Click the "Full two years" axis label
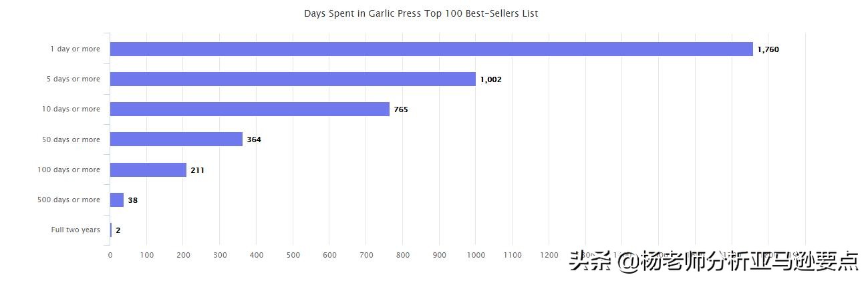This screenshot has width=868, height=281. 76,230
